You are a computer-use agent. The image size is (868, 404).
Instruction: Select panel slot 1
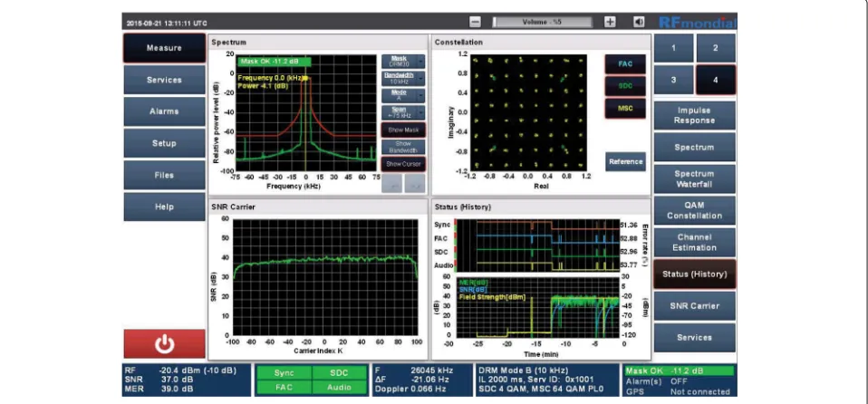[674, 48]
